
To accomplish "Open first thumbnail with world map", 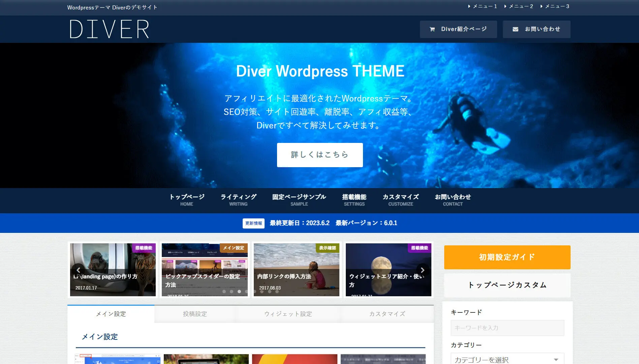I will 118,359.
